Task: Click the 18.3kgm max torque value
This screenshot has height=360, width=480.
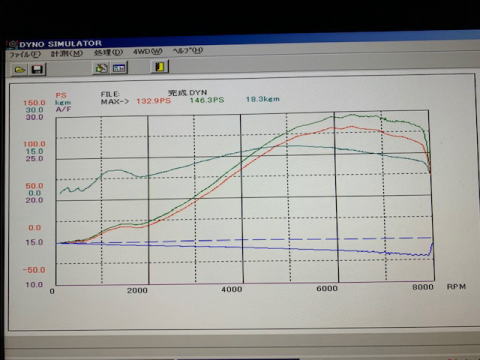Action: click(x=263, y=99)
